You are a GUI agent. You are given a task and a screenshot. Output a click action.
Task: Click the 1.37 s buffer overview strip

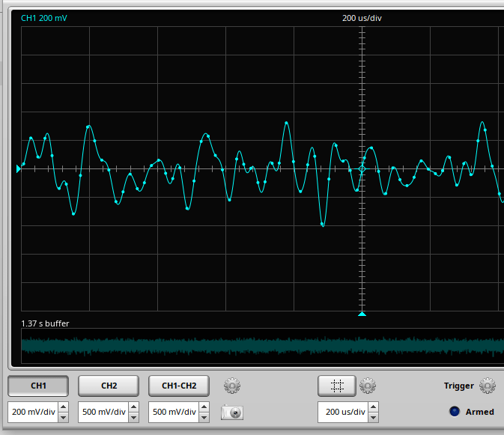(x=262, y=346)
